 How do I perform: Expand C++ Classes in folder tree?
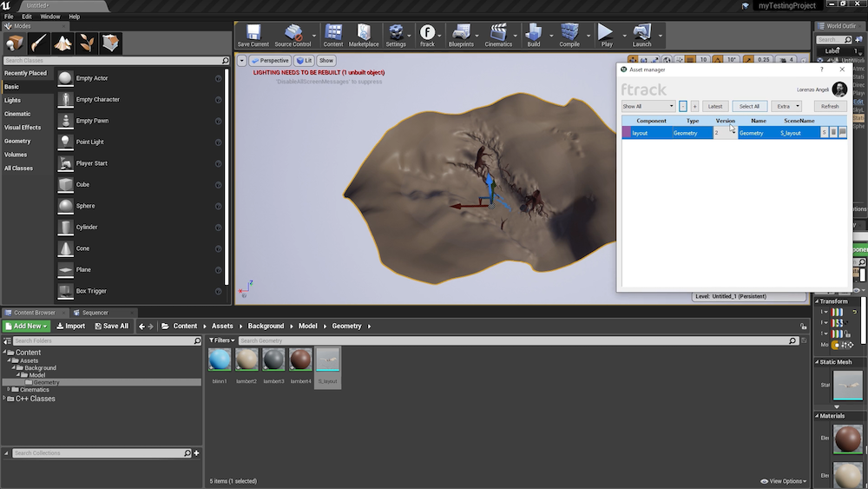click(4, 398)
